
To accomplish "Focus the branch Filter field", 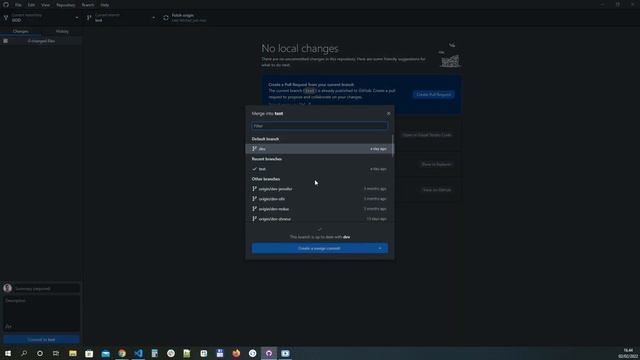I will click(x=320, y=126).
